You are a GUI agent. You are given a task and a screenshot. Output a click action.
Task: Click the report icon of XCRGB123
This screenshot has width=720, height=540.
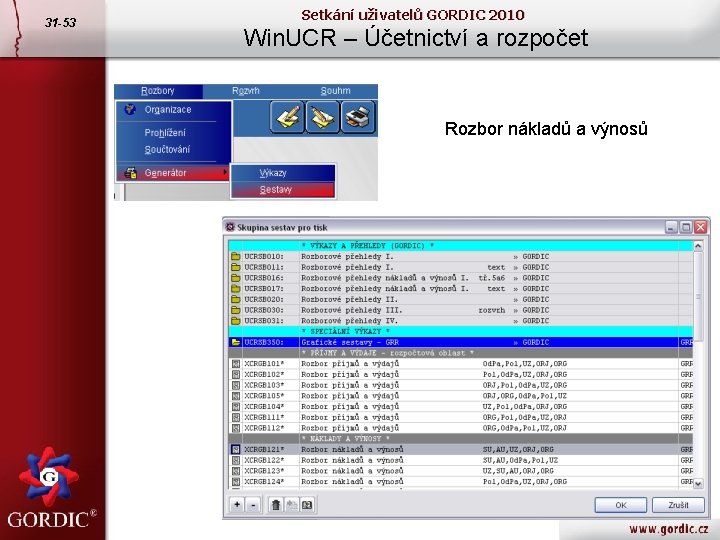236,471
